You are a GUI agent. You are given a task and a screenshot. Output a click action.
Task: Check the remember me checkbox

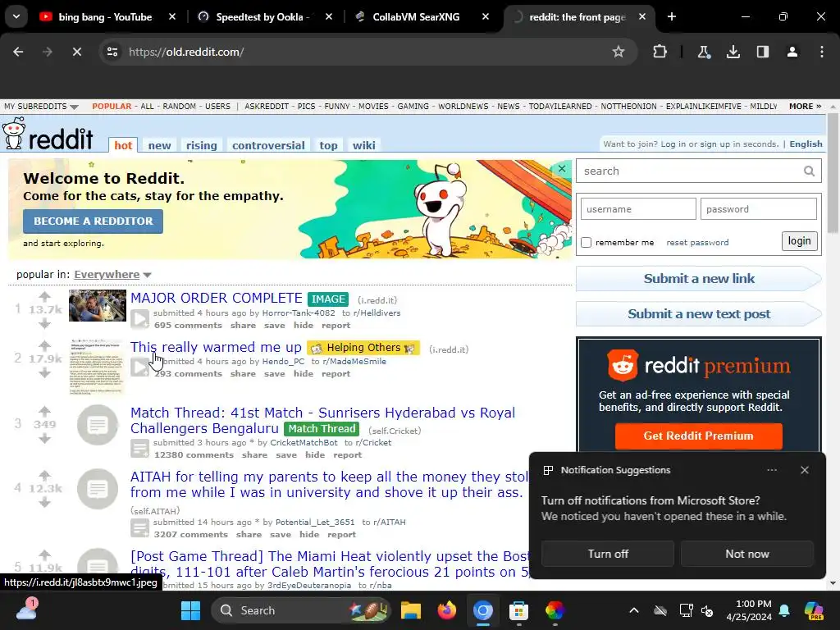586,243
